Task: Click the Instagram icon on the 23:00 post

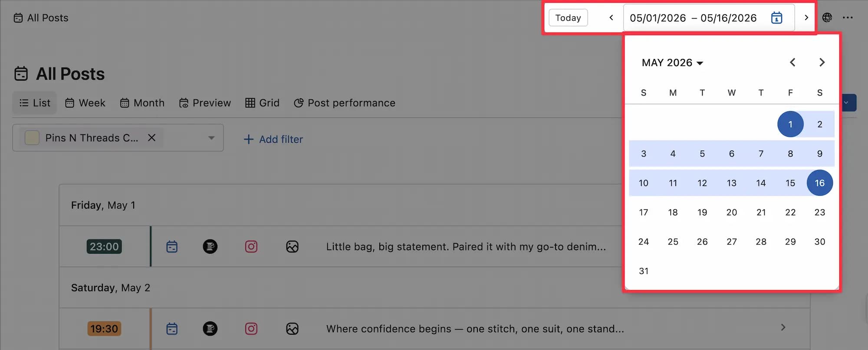Action: pos(251,247)
